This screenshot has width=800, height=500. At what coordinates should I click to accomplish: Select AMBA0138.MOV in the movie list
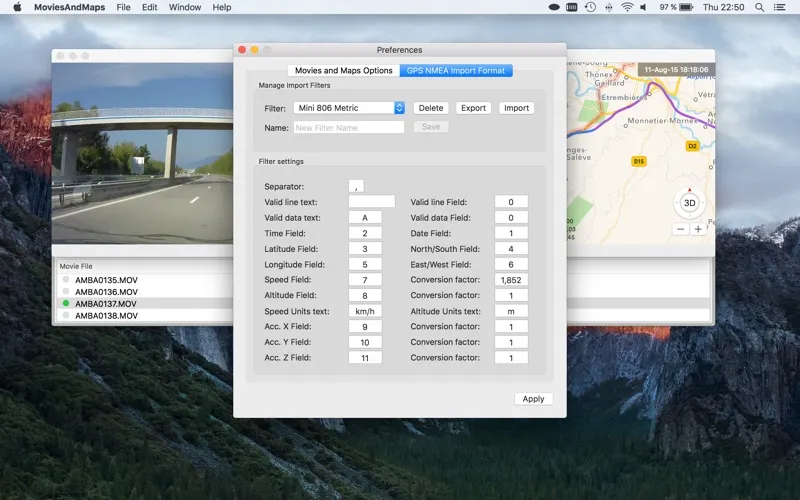pos(106,316)
